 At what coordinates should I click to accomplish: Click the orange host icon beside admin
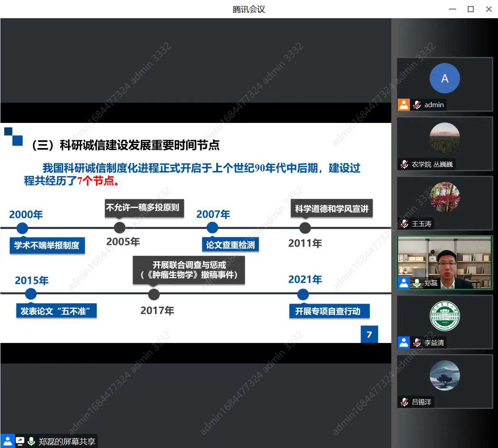tap(404, 105)
